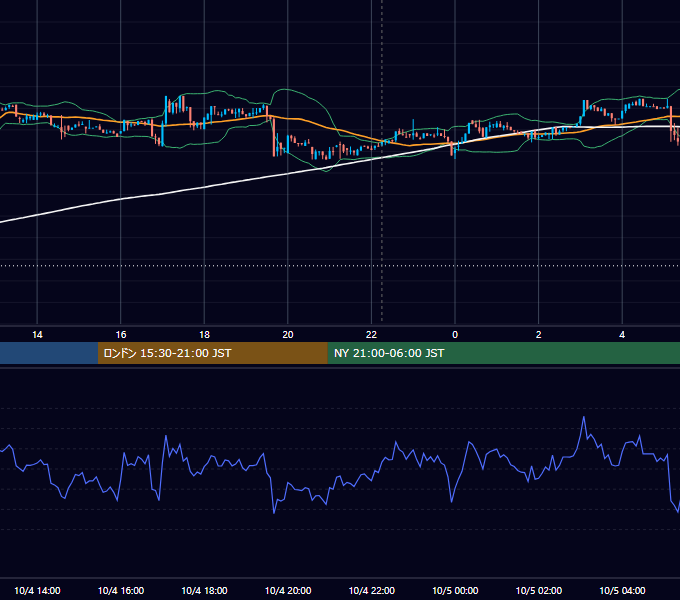Click the 14 hour label on price chart axis
This screenshot has height=600, width=680.
pos(37,335)
